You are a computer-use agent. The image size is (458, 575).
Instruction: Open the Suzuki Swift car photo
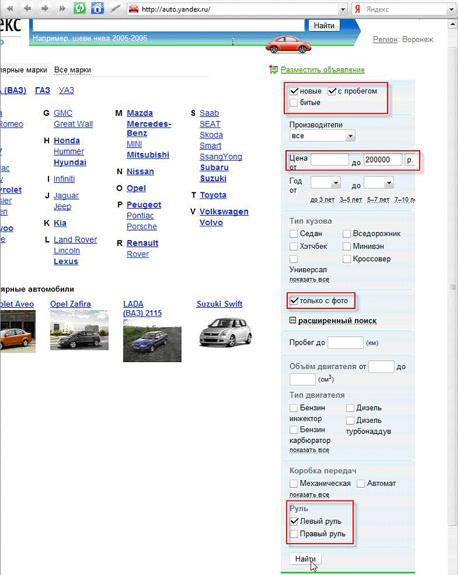click(226, 332)
